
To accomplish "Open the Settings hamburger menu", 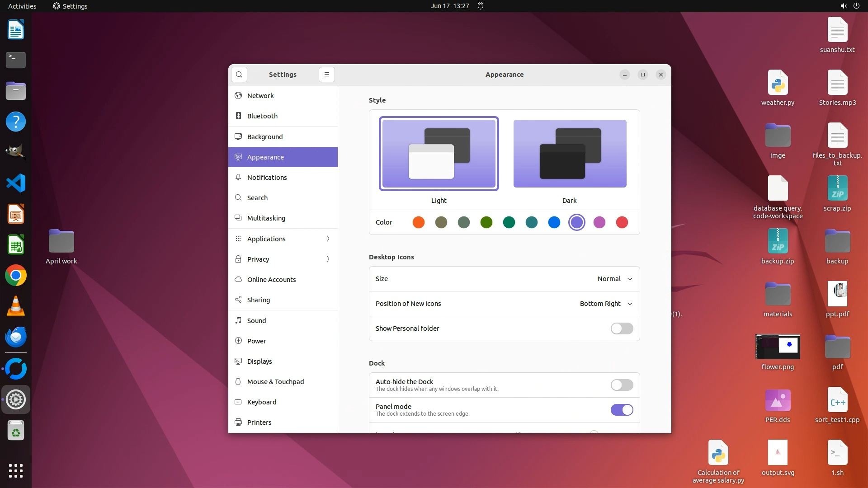I will tap(326, 75).
